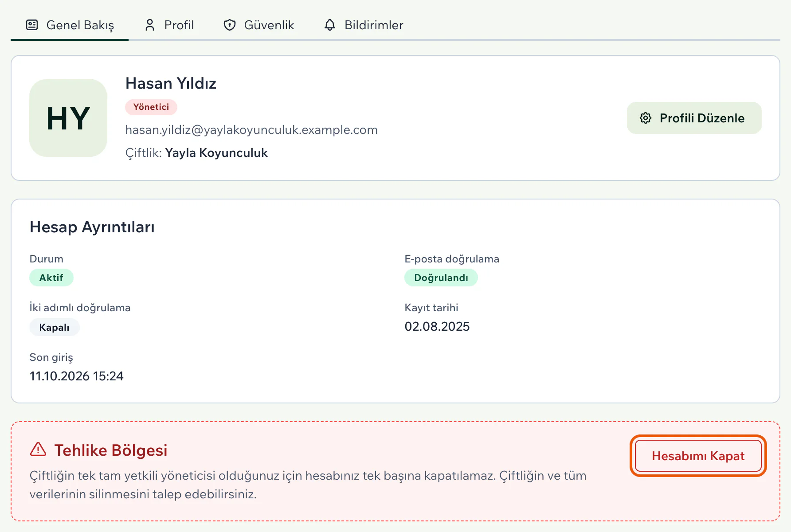The image size is (791, 532).
Task: Click the farm name Yayla Koyunculuk
Action: (x=216, y=153)
